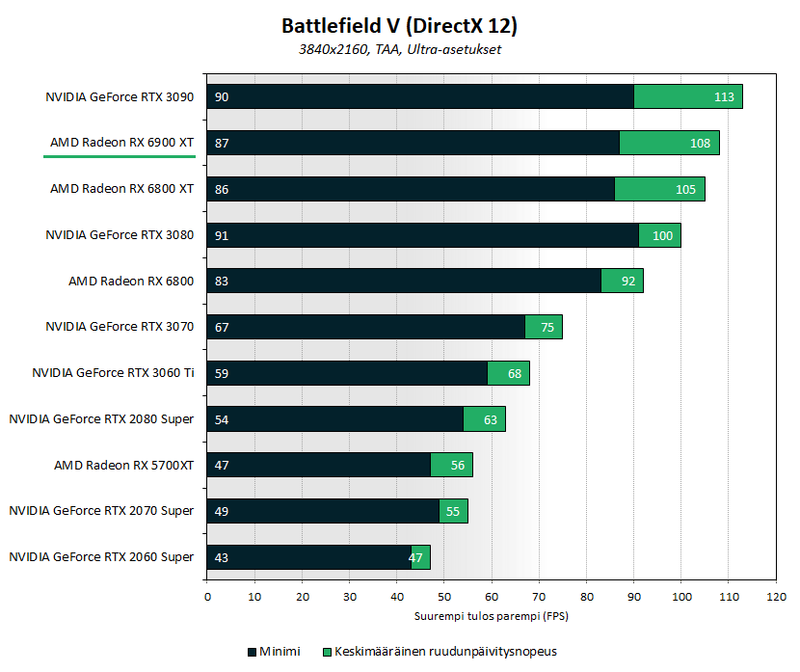Click the NVIDIA GeForce RTX 3060 Ti label
800x672 pixels.
click(113, 373)
